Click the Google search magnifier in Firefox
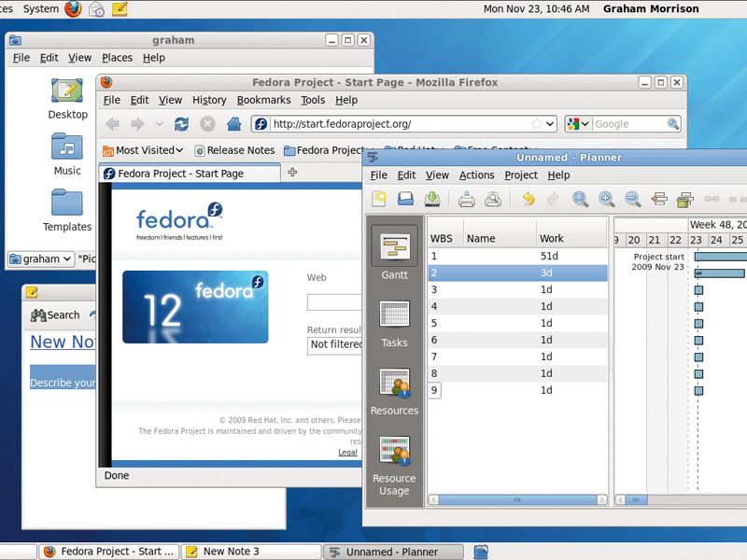This screenshot has width=747, height=560. tap(672, 124)
